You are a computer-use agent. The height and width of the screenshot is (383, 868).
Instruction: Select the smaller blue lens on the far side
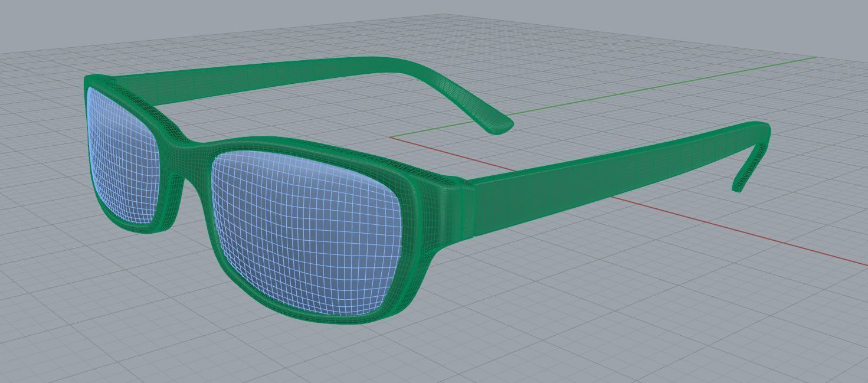click(122, 155)
